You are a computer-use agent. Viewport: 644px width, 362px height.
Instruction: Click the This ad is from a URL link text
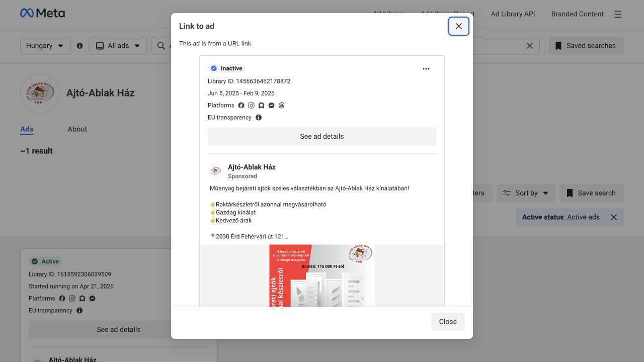coord(215,43)
